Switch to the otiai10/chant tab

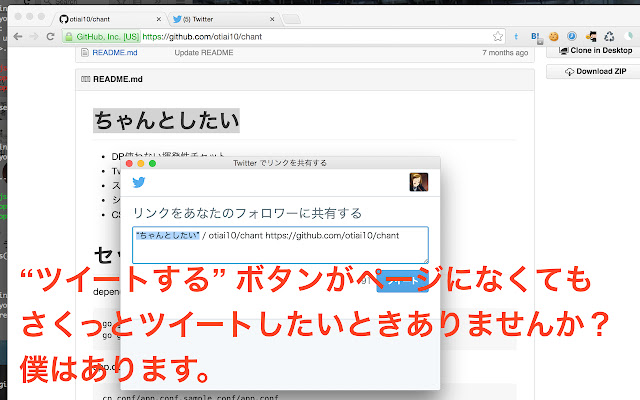click(x=110, y=19)
